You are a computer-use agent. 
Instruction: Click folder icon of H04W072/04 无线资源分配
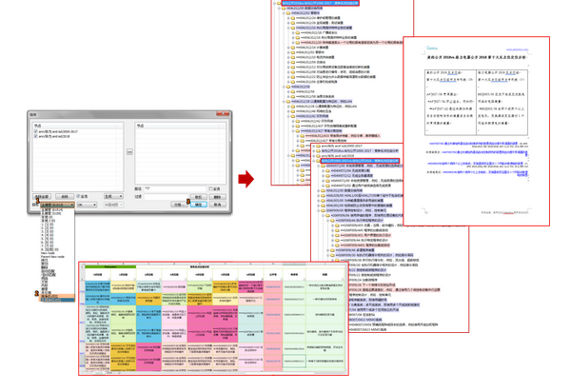(x=327, y=170)
